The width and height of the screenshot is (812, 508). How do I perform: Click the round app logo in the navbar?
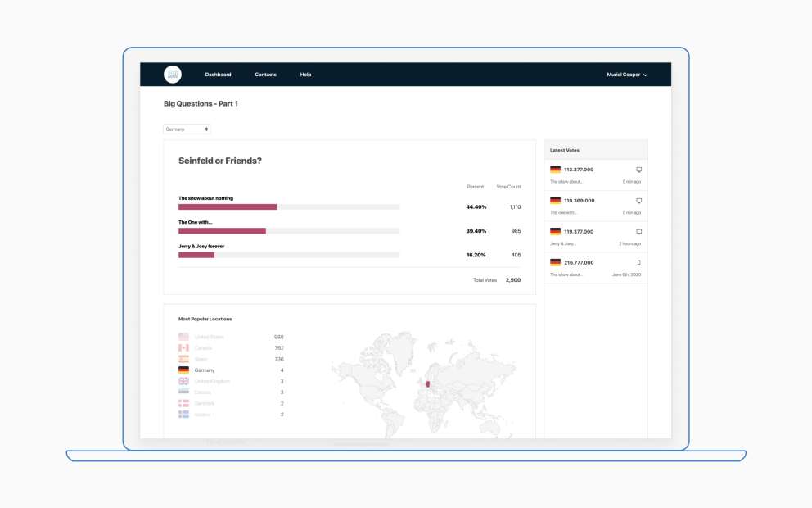pos(173,75)
